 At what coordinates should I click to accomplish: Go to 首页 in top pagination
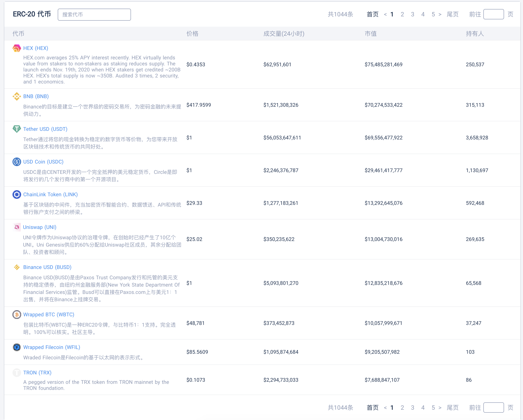[x=373, y=14]
